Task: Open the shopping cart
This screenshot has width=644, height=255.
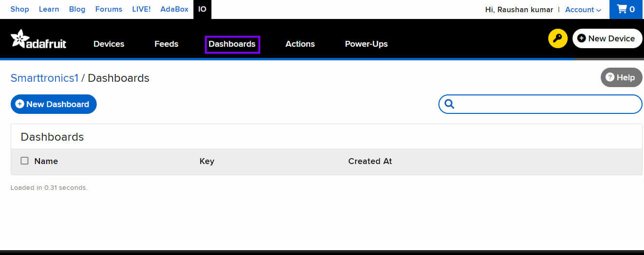Action: 626,9
